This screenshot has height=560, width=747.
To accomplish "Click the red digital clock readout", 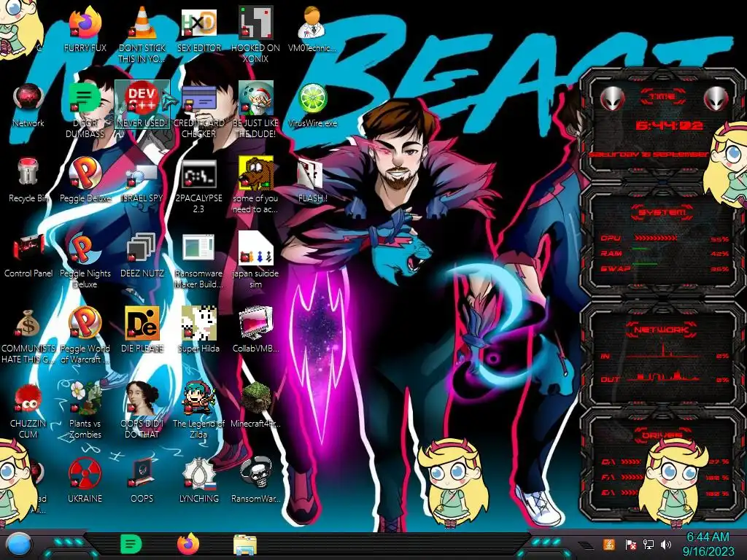I will tap(669, 125).
